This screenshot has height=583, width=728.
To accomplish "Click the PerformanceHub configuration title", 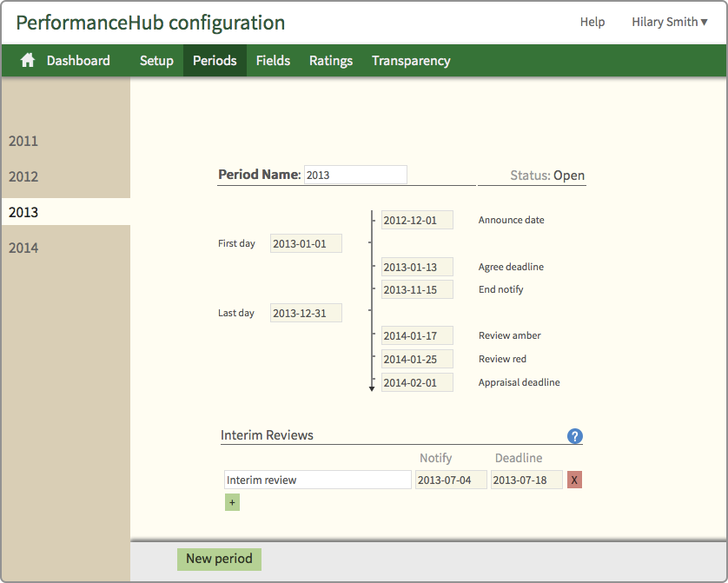I will tap(150, 23).
